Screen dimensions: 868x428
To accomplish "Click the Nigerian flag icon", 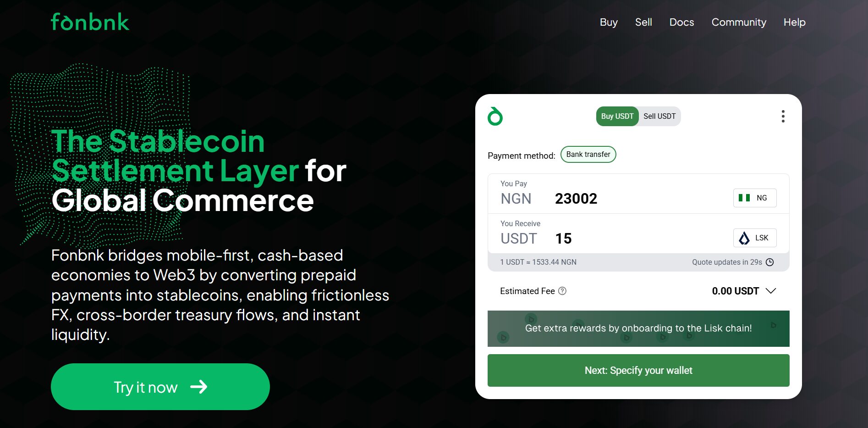I will (744, 198).
